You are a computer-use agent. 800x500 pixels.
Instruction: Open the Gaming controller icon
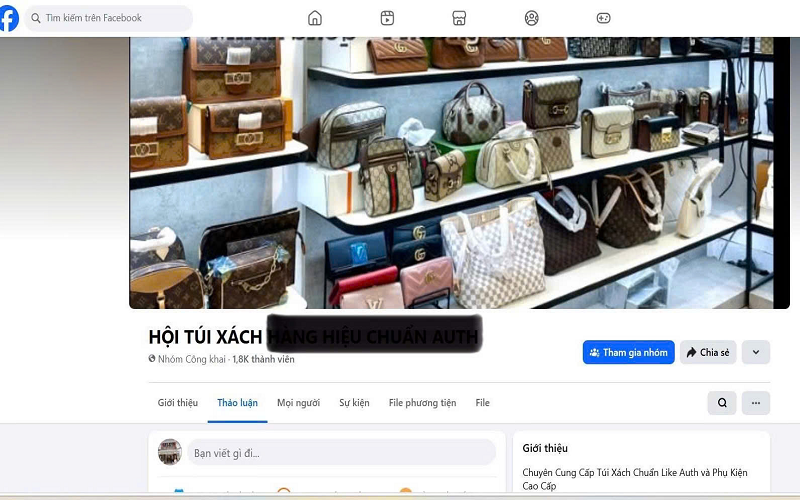(x=604, y=18)
